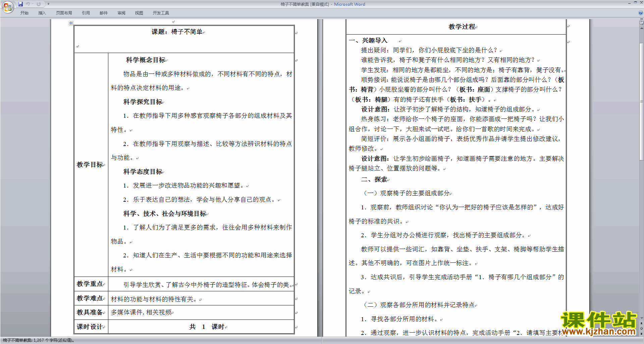
Task: Click the line 1. 寻找各部分所用的材料
Action: pyautogui.click(x=400, y=319)
